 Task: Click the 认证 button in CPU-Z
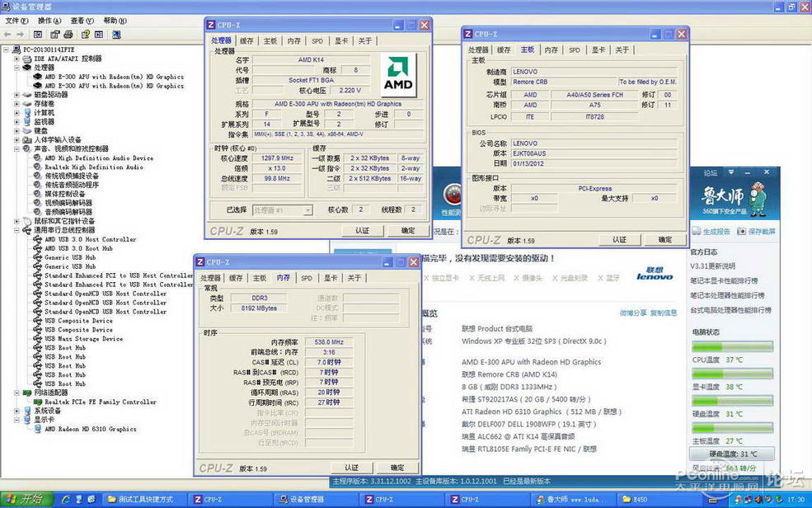[x=363, y=231]
